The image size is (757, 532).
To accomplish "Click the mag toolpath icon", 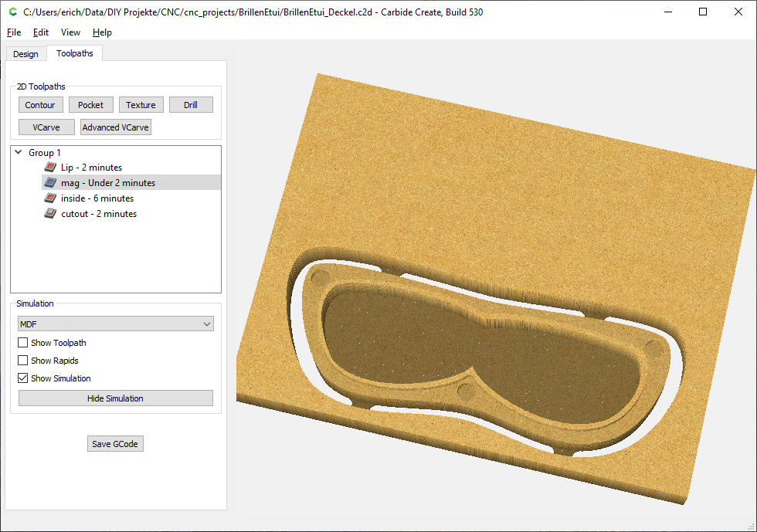I will click(49, 183).
